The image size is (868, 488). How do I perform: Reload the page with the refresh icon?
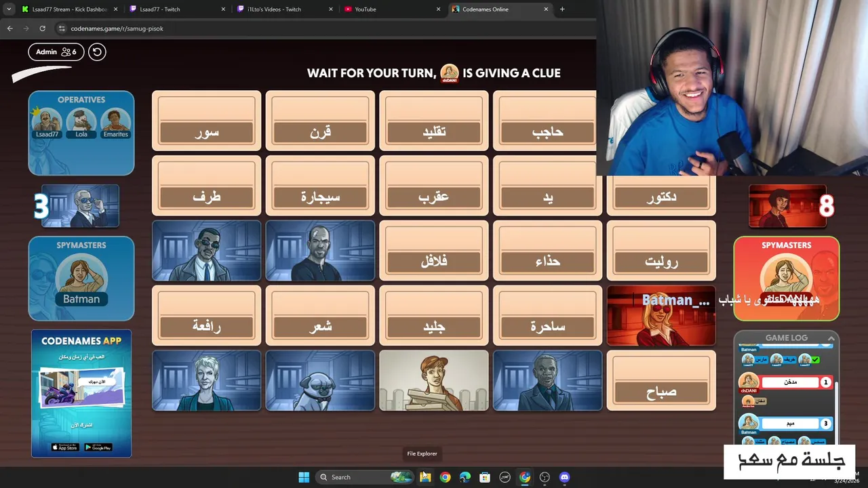[x=42, y=28]
